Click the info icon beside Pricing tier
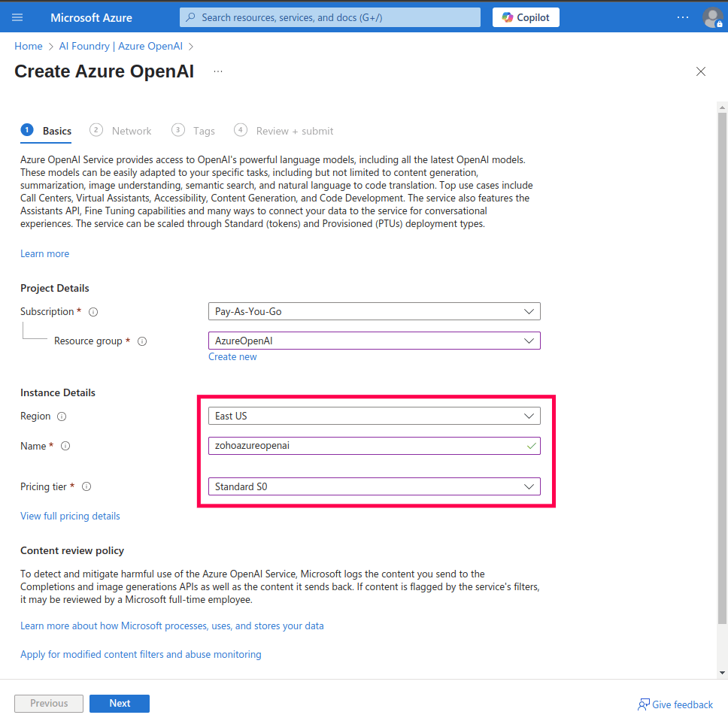 tap(86, 486)
